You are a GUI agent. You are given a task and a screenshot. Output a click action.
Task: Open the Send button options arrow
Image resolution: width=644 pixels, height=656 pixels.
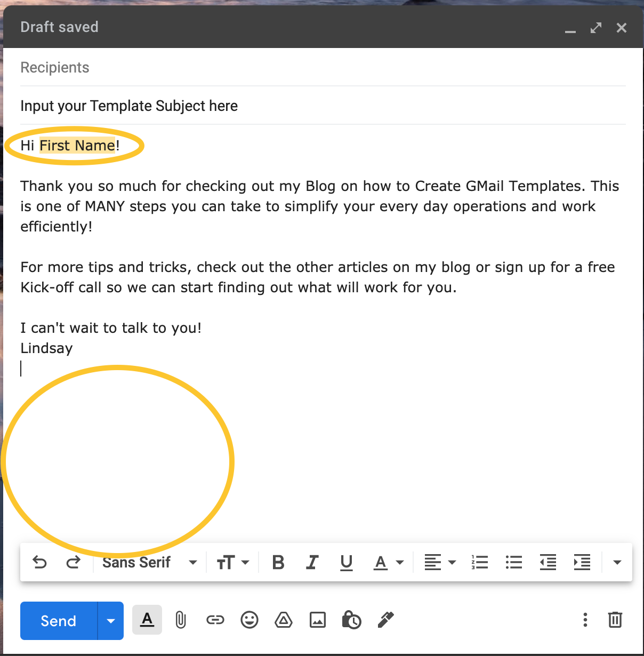pos(110,620)
